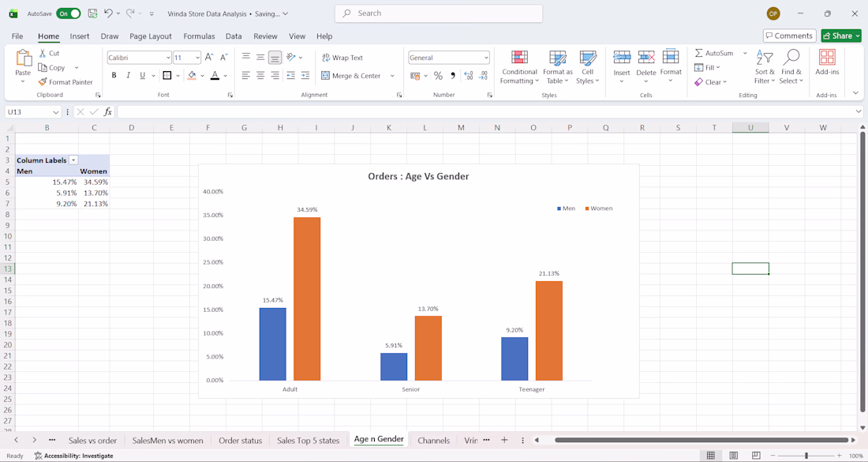Image resolution: width=868 pixels, height=462 pixels.
Task: Click the Format Painter brush icon
Action: [x=43, y=82]
